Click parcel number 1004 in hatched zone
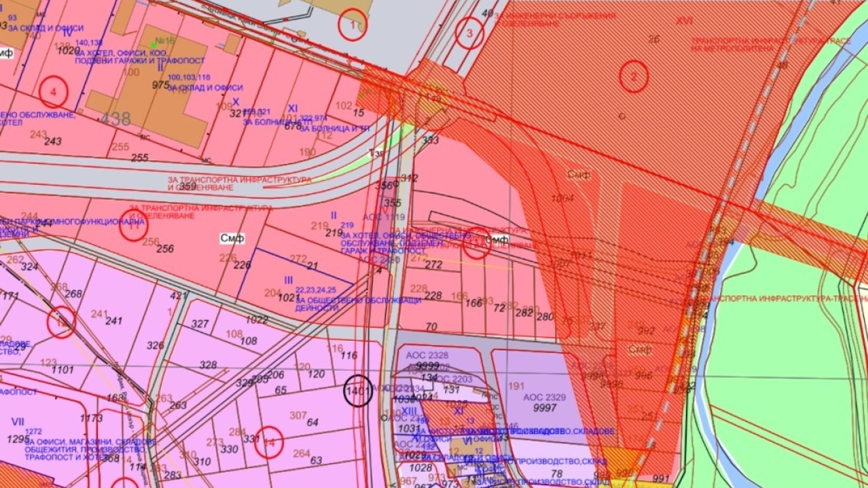 point(562,198)
